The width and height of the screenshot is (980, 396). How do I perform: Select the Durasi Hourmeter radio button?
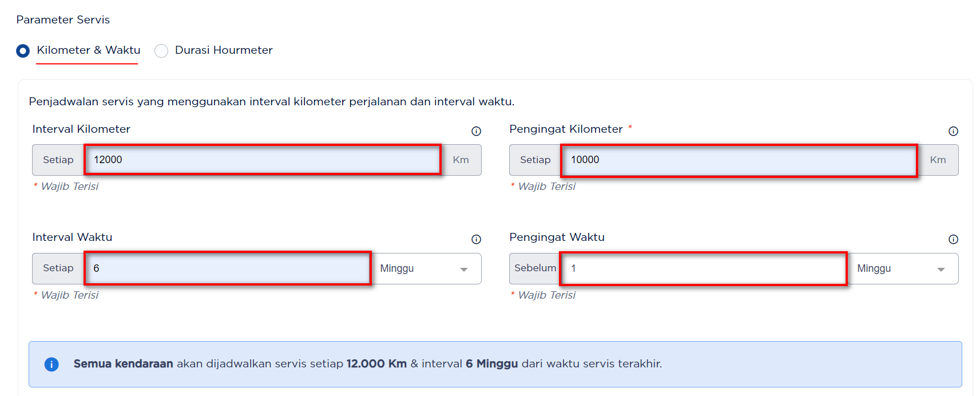(x=161, y=51)
